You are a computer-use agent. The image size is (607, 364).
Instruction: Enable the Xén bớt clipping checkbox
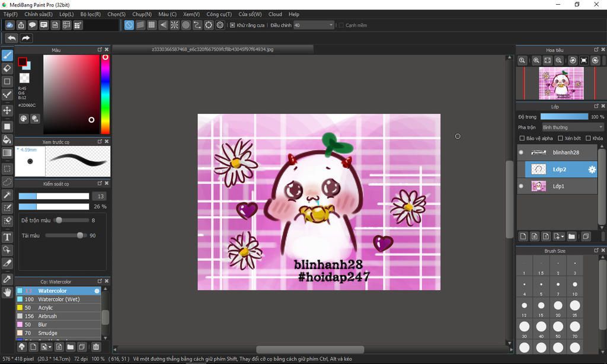tap(560, 138)
